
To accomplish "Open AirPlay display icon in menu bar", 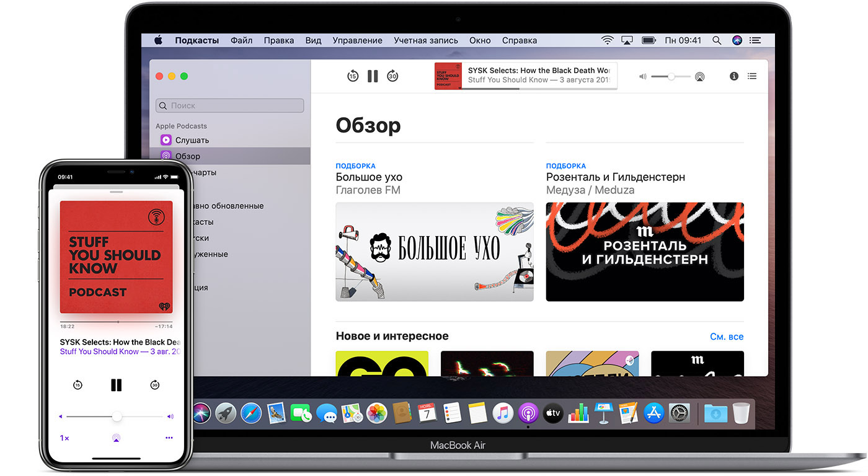I will [x=627, y=40].
